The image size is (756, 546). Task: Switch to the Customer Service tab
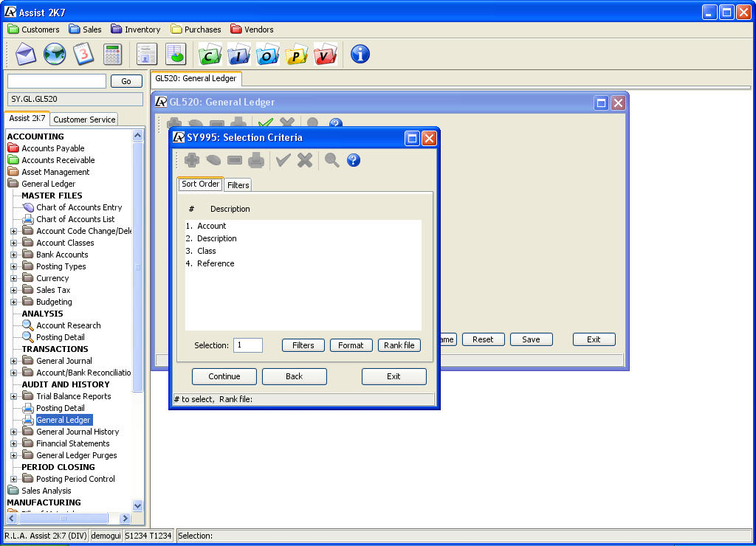(x=84, y=120)
